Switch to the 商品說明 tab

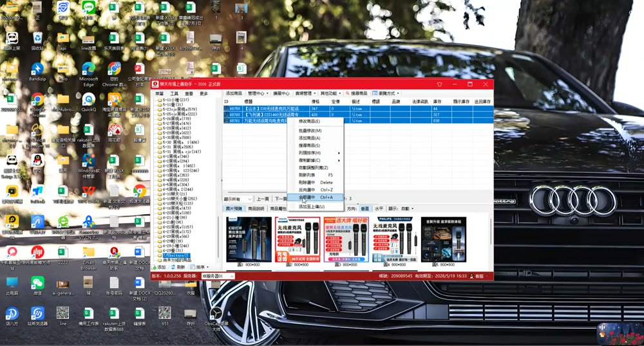coord(256,208)
